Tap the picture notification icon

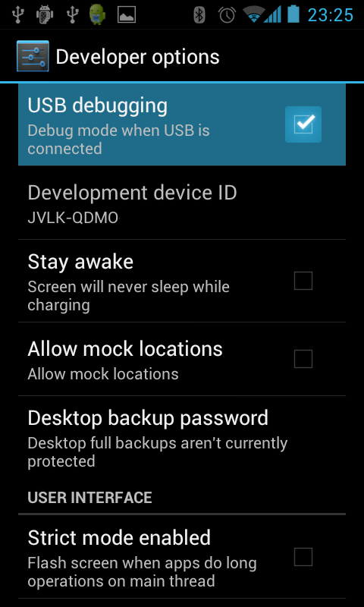[127, 15]
